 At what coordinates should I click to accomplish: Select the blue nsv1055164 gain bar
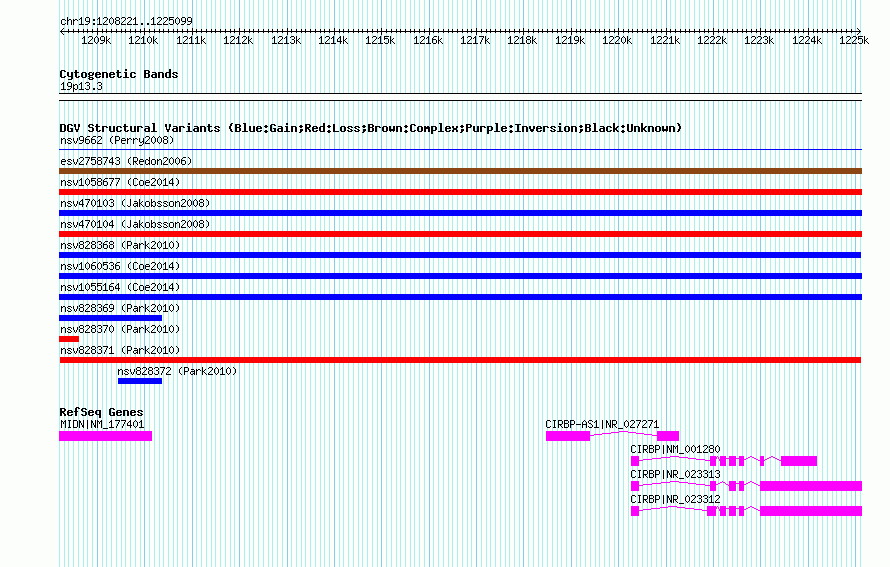coord(460,297)
